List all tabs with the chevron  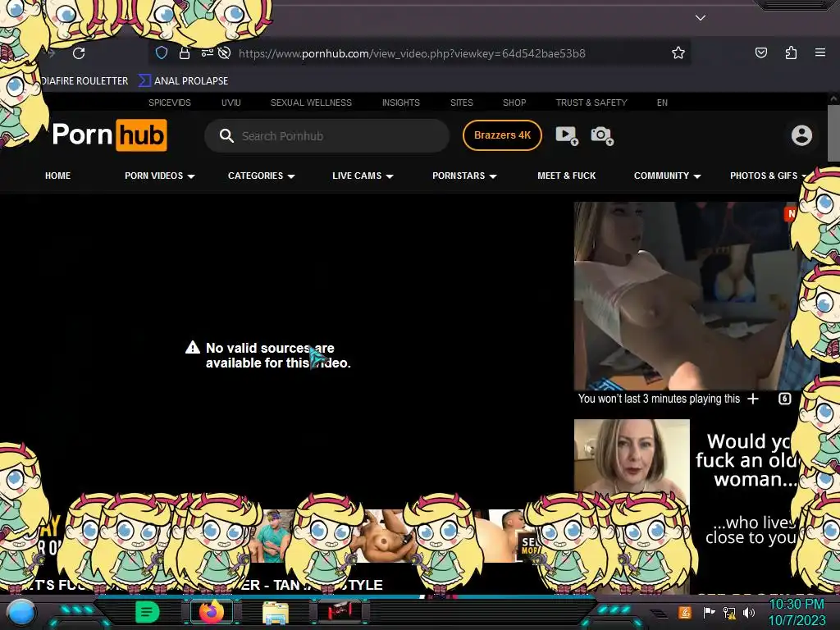tap(701, 18)
